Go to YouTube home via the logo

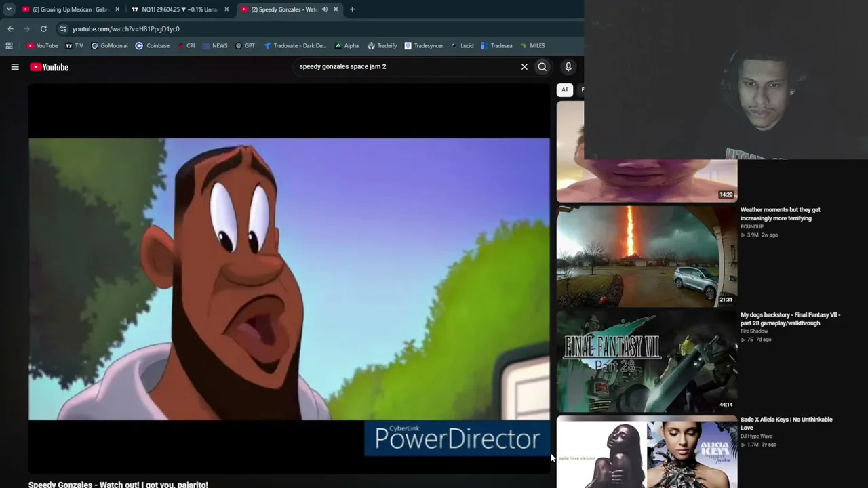pyautogui.click(x=49, y=67)
